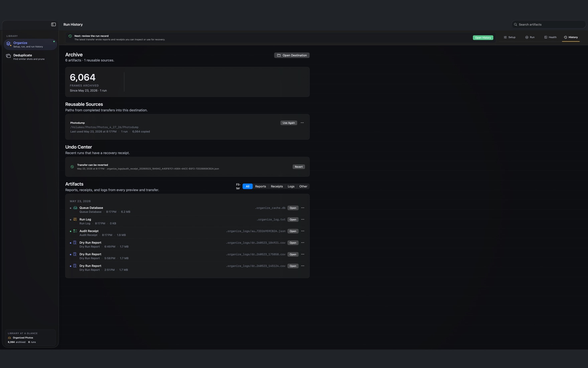The image size is (588, 368).
Task: Switch to the Setup tab
Action: (509, 37)
